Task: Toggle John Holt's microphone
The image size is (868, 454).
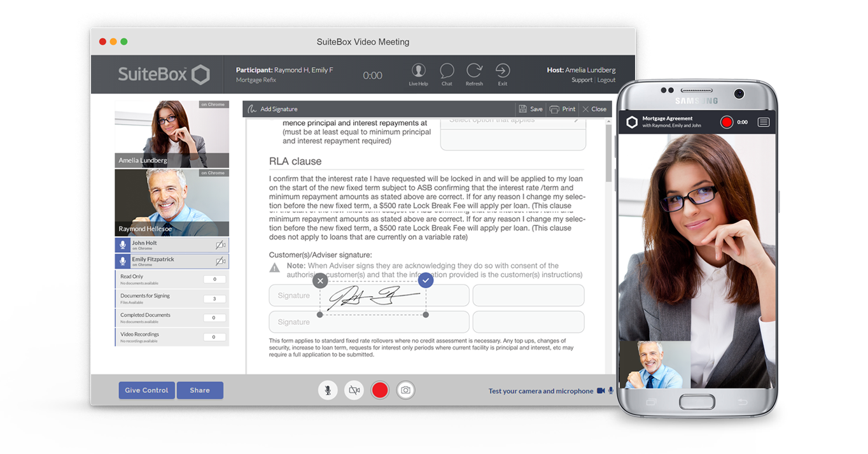Action: 123,245
